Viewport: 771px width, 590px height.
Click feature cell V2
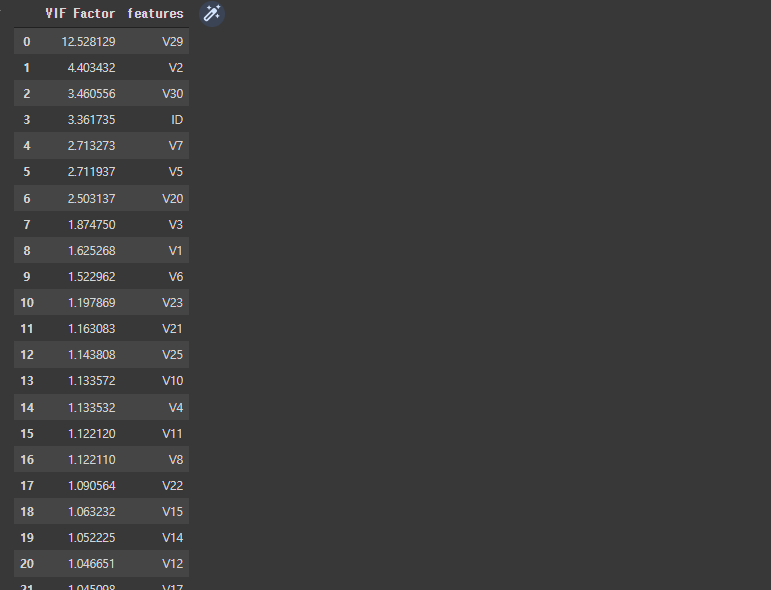pyautogui.click(x=176, y=68)
